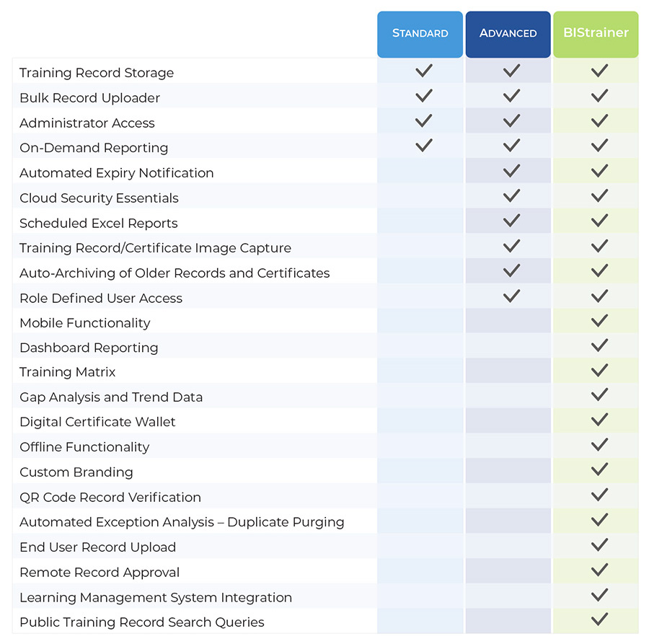649x644 pixels.
Task: Select the Advanced plan header
Action: pyautogui.click(x=508, y=35)
